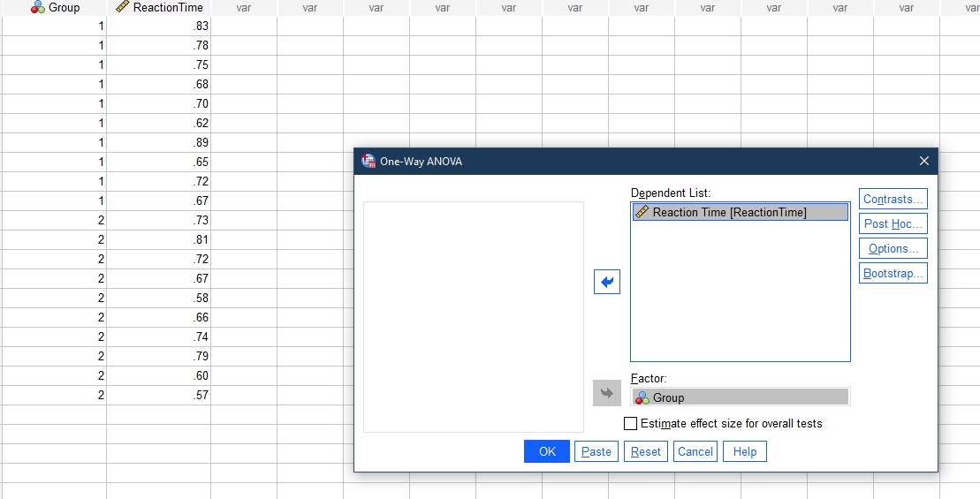The width and height of the screenshot is (980, 499).
Task: Open Help for One-Way ANOVA
Action: (x=744, y=451)
